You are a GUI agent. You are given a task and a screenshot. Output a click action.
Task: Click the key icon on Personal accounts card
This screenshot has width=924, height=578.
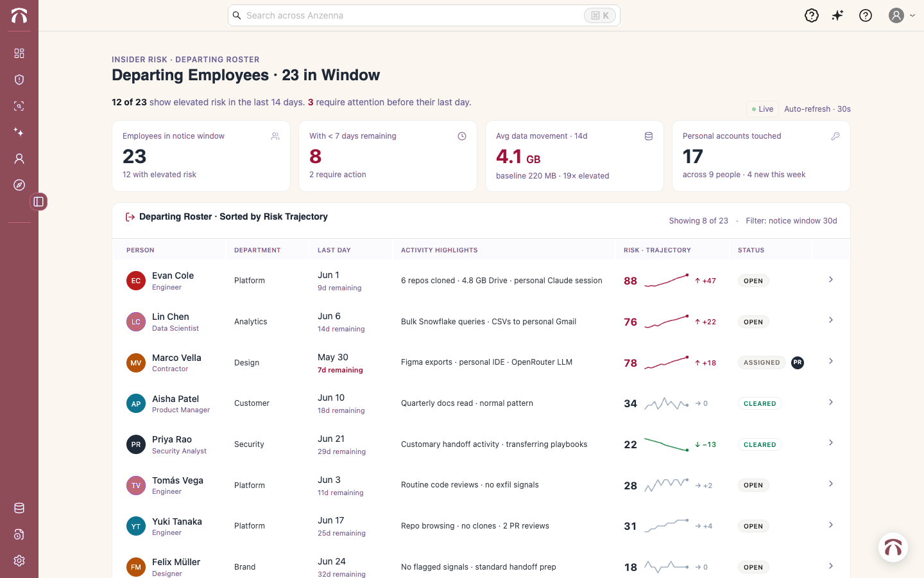[835, 136]
